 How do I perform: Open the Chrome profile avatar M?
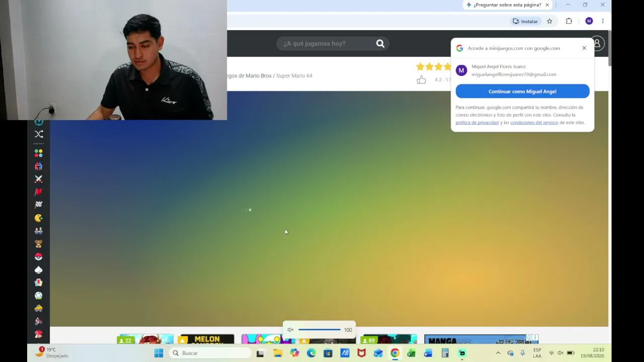589,21
